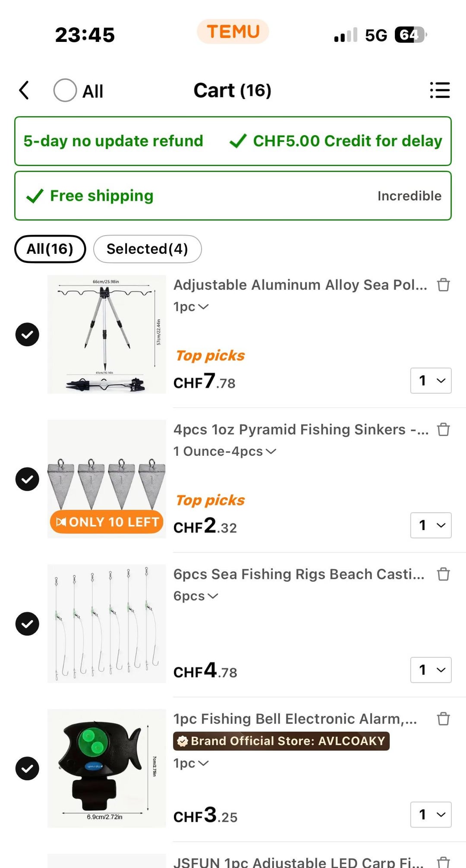
Task: Show the Selected(4) tab
Action: [x=147, y=249]
